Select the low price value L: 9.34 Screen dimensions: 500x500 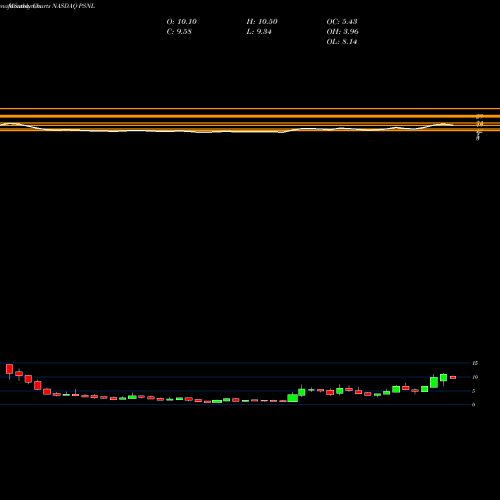pyautogui.click(x=259, y=32)
